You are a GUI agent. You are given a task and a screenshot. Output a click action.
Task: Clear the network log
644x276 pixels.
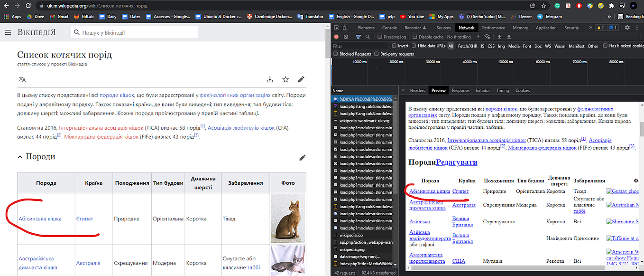pyautogui.click(x=346, y=37)
